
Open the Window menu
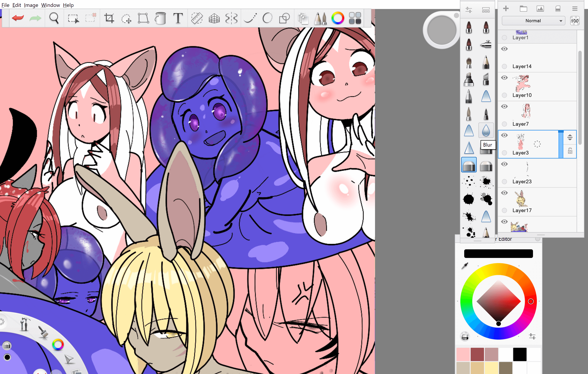coord(50,5)
